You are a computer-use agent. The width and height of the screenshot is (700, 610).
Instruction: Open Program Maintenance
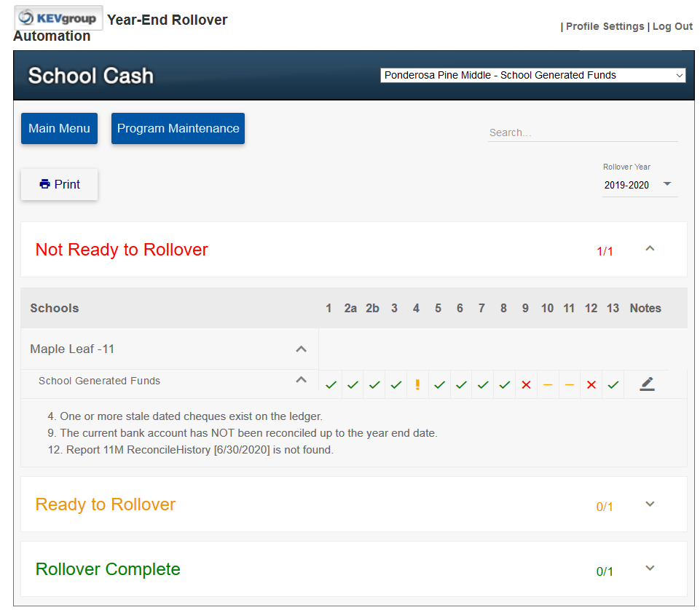tap(178, 129)
